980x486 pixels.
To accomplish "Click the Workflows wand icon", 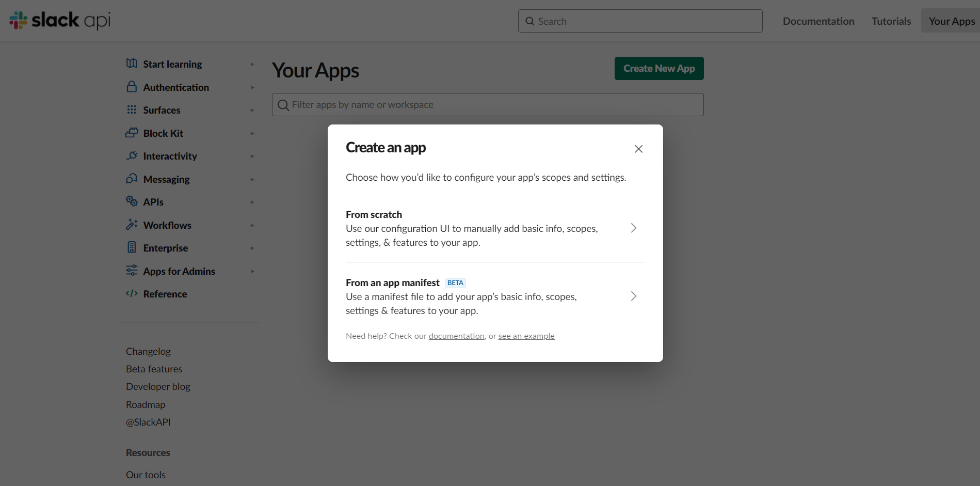I will pyautogui.click(x=132, y=225).
